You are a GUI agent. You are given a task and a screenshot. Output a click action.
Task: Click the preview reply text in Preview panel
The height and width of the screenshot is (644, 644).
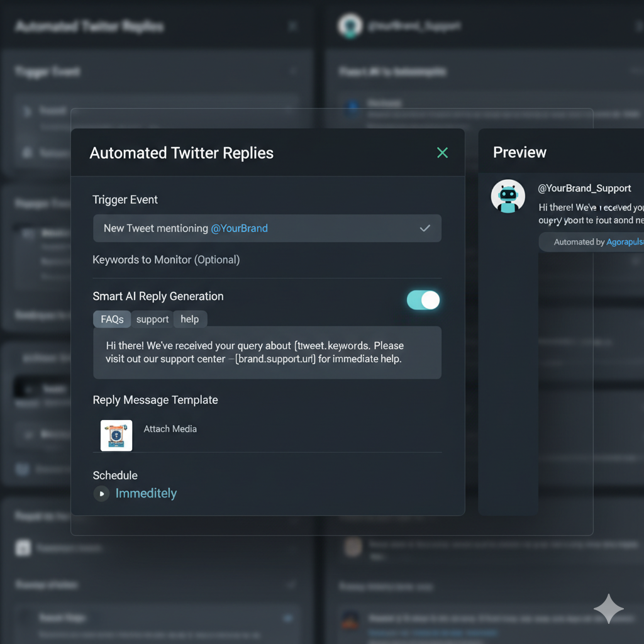[591, 214]
